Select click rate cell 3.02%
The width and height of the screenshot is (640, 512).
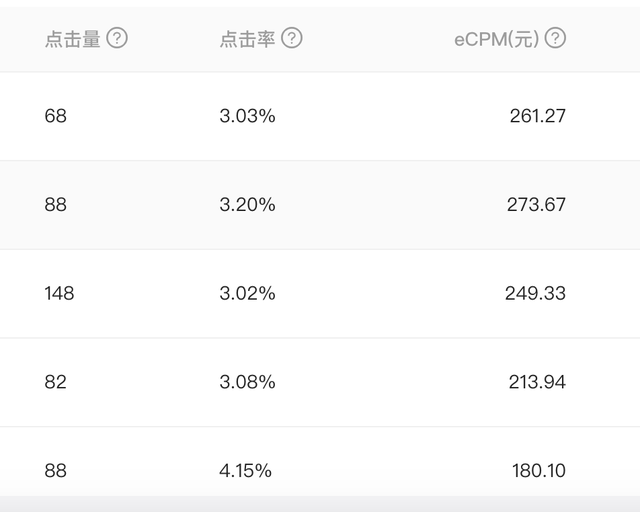pyautogui.click(x=247, y=293)
